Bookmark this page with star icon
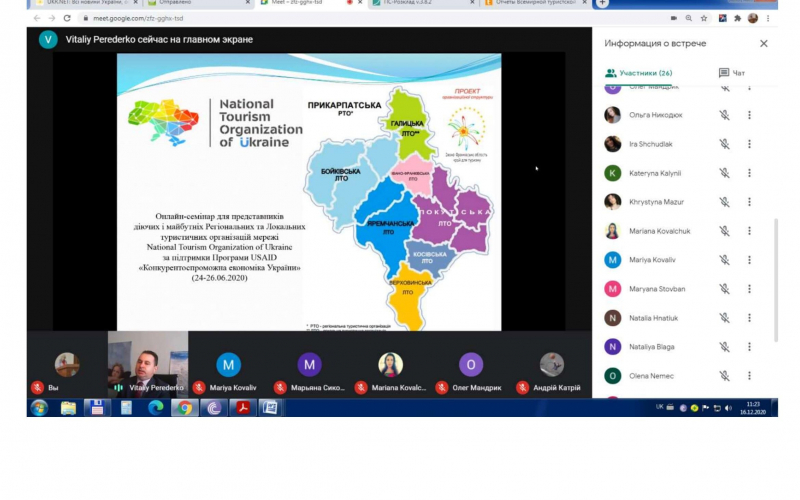 click(x=704, y=18)
